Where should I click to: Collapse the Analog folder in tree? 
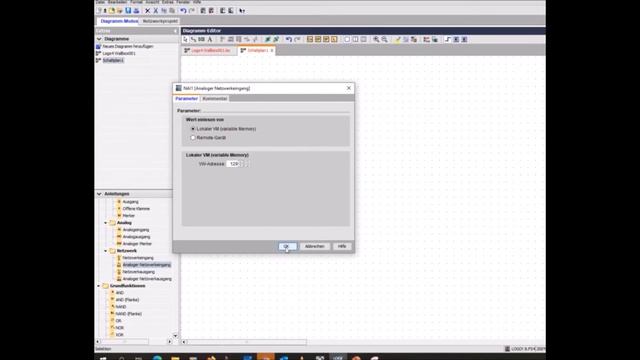point(106,223)
